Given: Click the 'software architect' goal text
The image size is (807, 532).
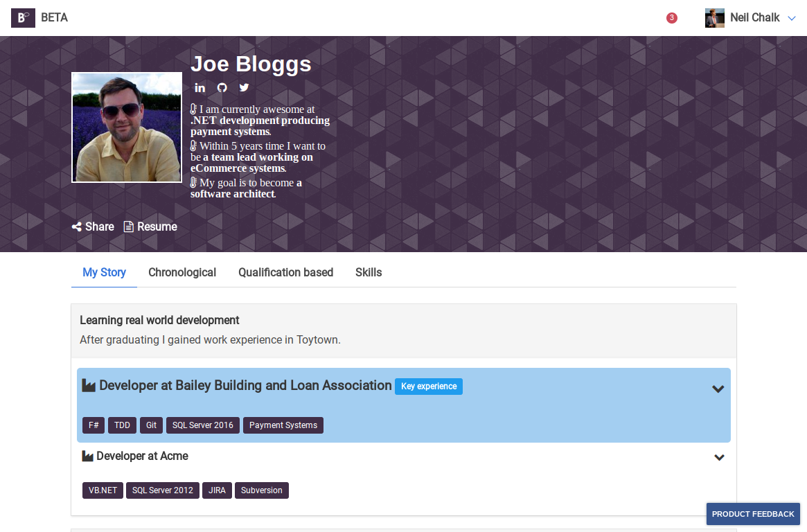Looking at the screenshot, I should [233, 194].
